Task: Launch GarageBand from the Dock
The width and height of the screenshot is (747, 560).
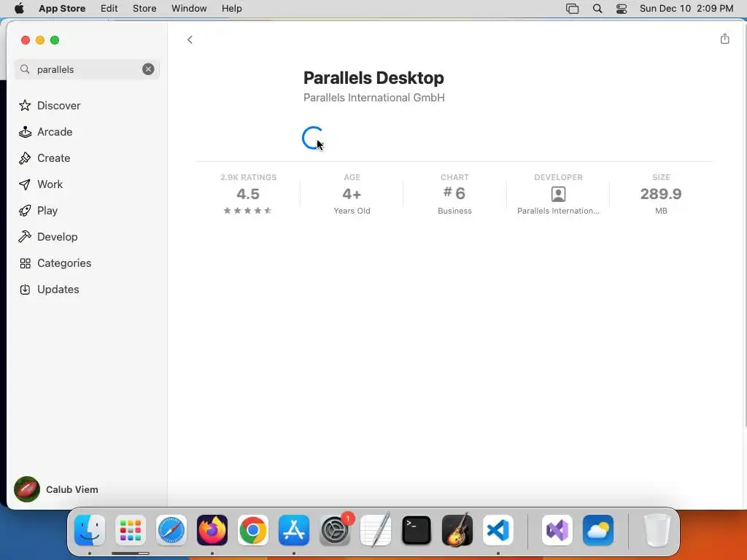Action: pyautogui.click(x=457, y=530)
